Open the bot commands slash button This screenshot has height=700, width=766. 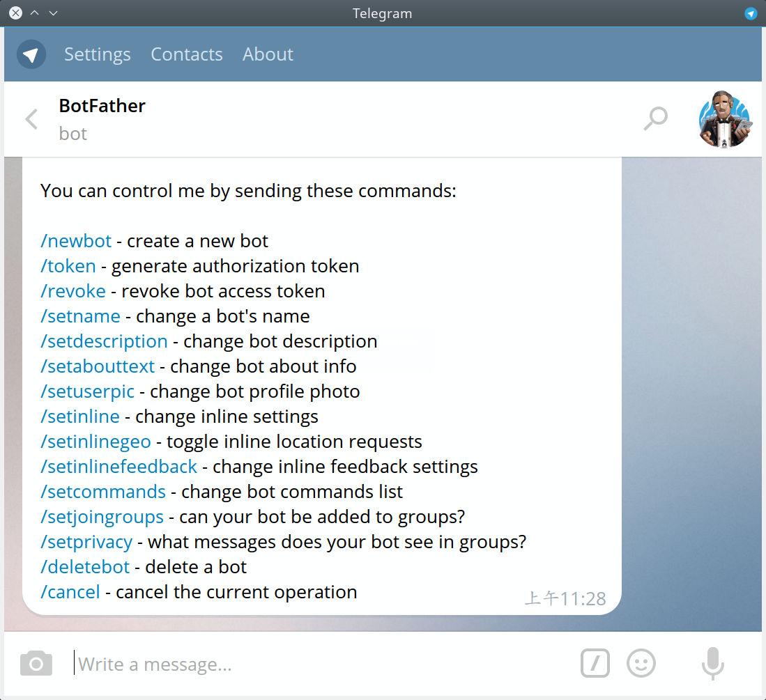click(595, 663)
